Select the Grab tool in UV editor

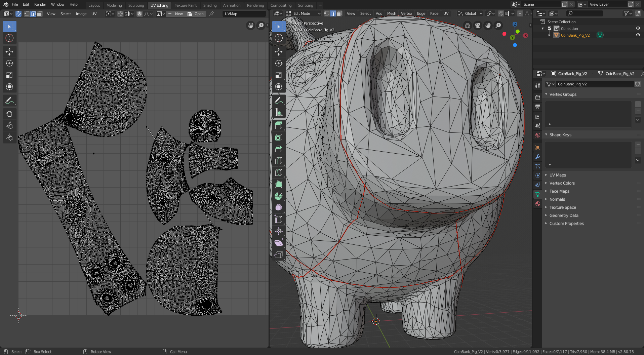click(9, 114)
